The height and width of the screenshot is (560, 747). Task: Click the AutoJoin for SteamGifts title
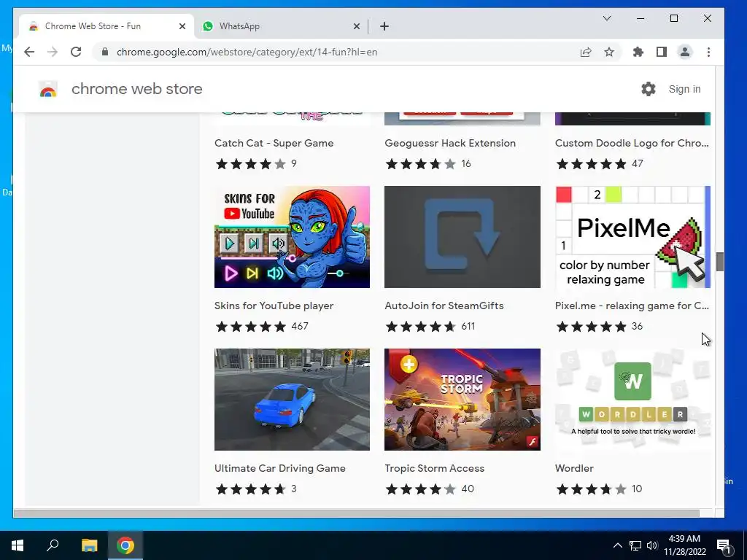pyautogui.click(x=444, y=306)
